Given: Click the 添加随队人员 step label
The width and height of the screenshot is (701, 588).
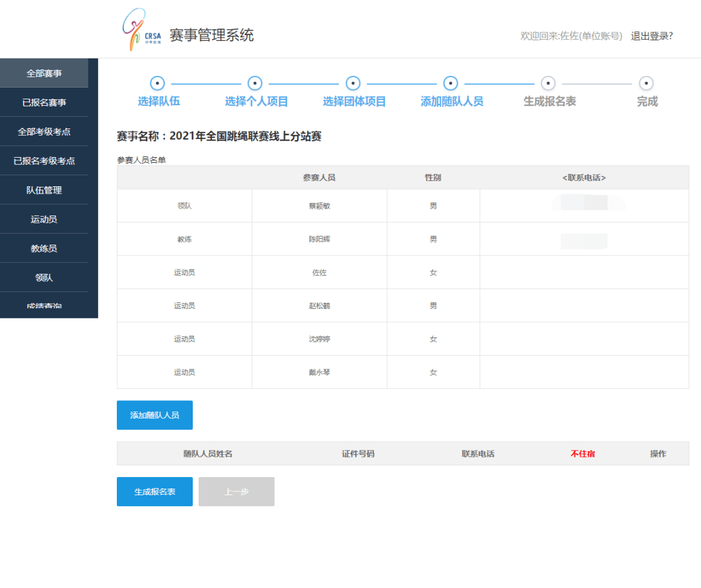Looking at the screenshot, I should [x=452, y=101].
